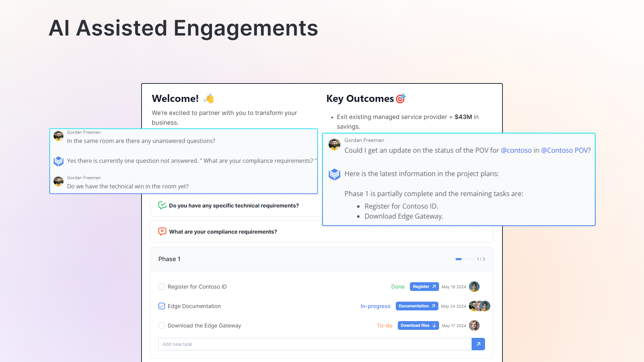Uncheck the Edge Documentation checkbox
Image resolution: width=644 pixels, height=362 pixels.
pyautogui.click(x=162, y=306)
